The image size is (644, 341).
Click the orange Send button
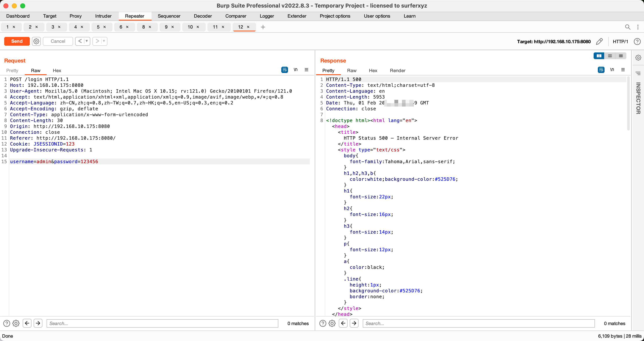tap(17, 41)
